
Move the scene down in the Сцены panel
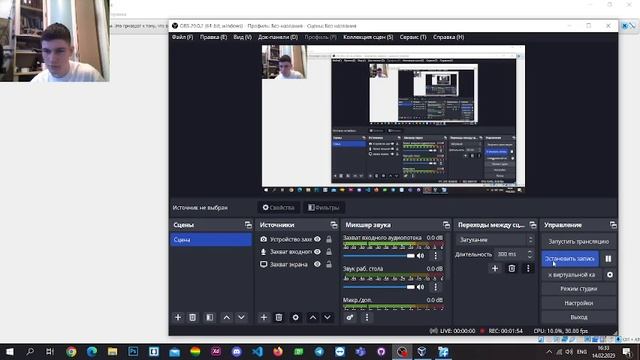pyautogui.click(x=241, y=317)
